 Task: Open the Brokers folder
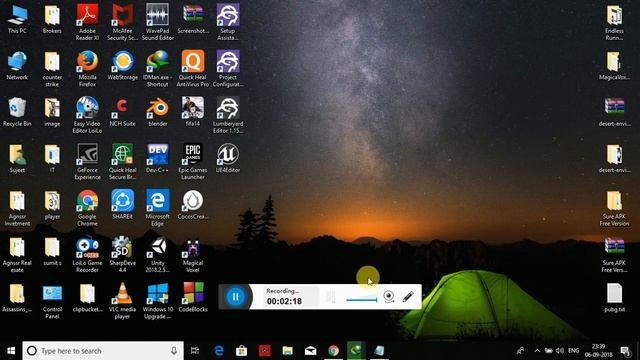pyautogui.click(x=52, y=19)
